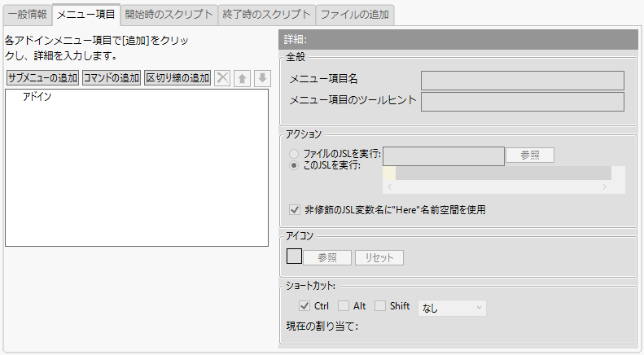Toggle the "Here" 名前空間を使用 checkbox
The height and width of the screenshot is (355, 644).
tap(295, 209)
